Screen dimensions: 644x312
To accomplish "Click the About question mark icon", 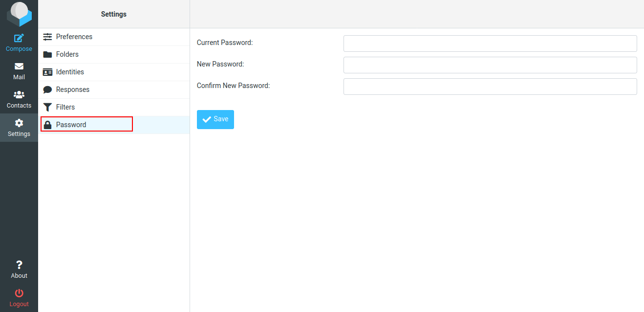I will coord(19,265).
